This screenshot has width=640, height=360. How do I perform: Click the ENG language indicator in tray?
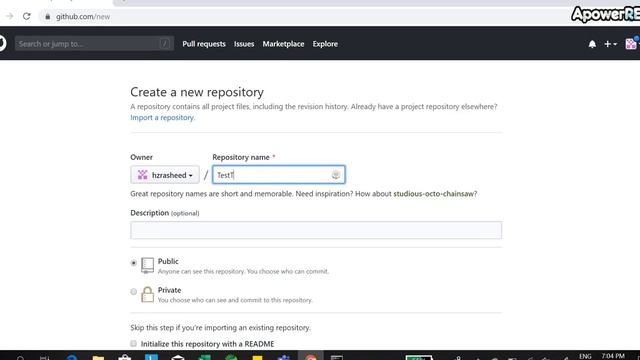585,356
